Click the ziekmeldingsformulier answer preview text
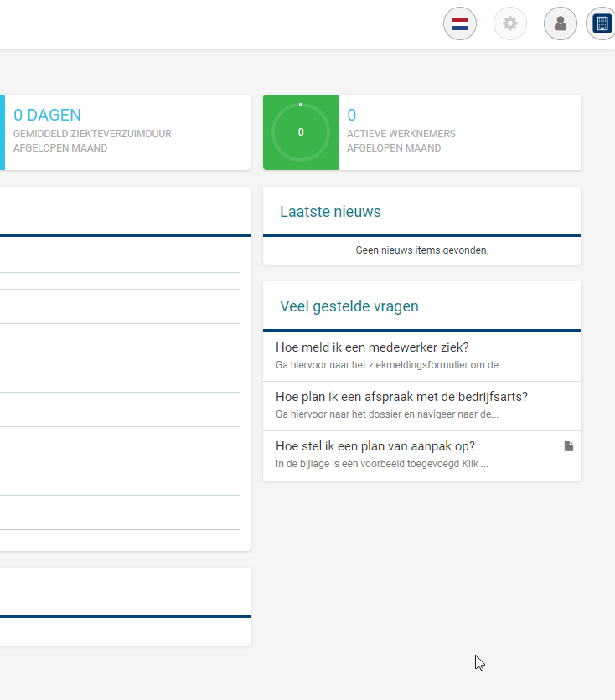This screenshot has height=700, width=615. click(x=390, y=365)
